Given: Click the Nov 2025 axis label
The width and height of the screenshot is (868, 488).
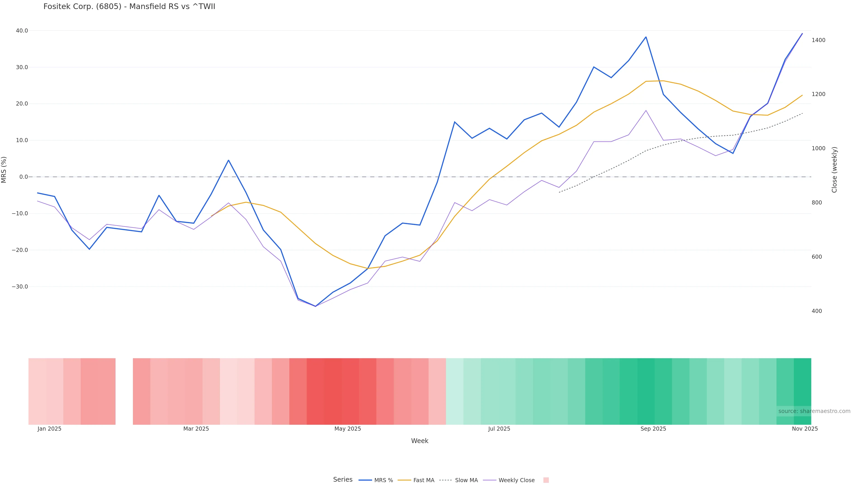Looking at the screenshot, I should coord(805,429).
